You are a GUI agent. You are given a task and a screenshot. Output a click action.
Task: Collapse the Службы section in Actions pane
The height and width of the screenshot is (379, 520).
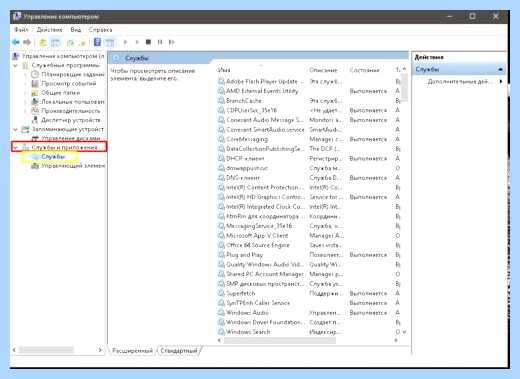[500, 69]
